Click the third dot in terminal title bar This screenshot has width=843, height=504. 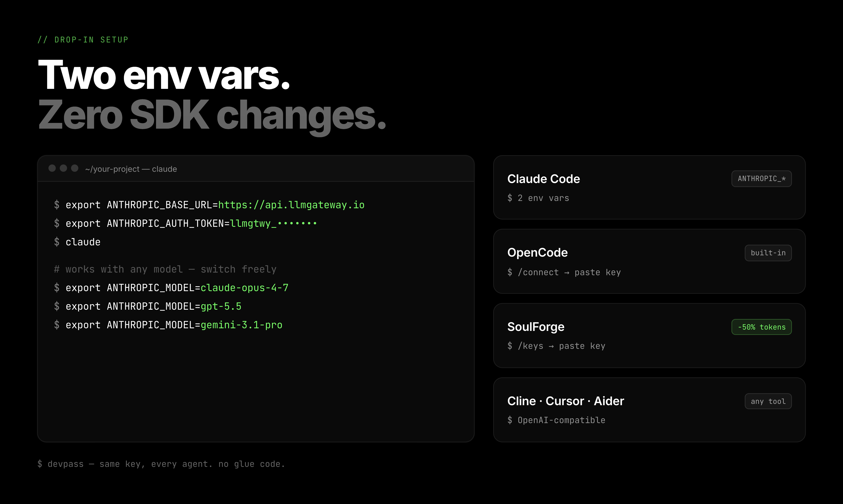point(75,168)
